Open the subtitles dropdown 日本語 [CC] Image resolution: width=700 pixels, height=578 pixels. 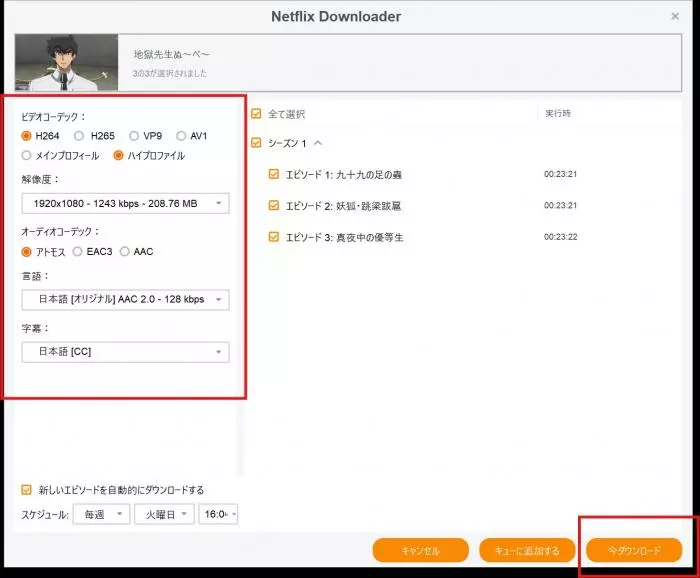pyautogui.click(x=125, y=352)
